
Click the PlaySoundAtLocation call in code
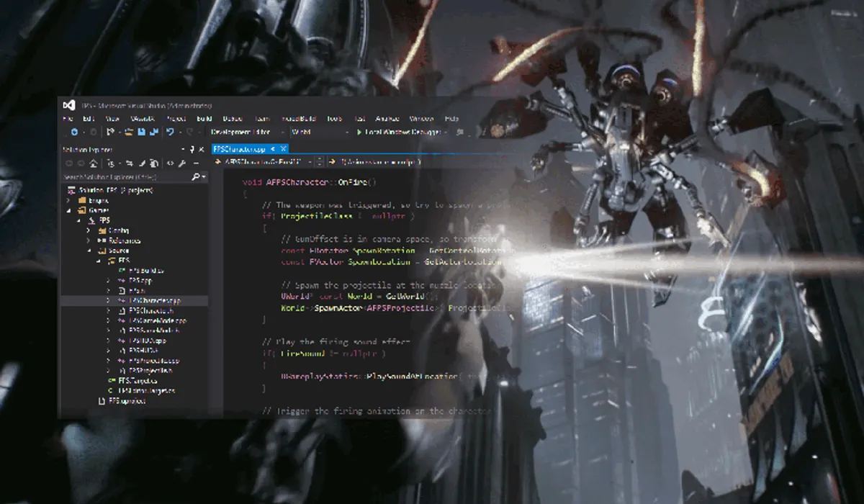413,376
